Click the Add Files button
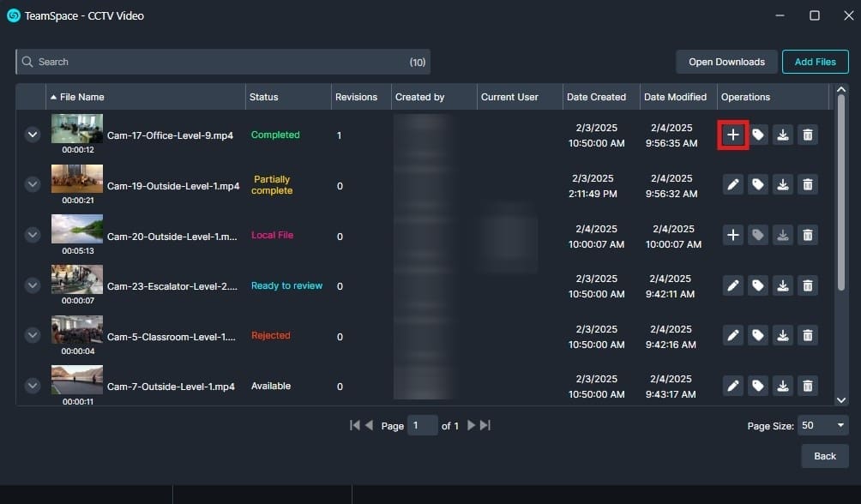The width and height of the screenshot is (861, 504). (815, 62)
